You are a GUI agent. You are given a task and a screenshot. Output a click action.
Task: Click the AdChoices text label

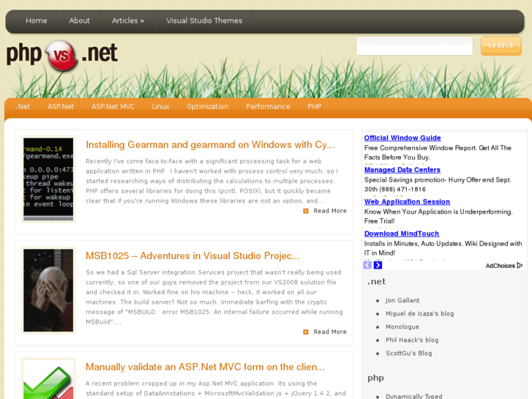click(500, 266)
